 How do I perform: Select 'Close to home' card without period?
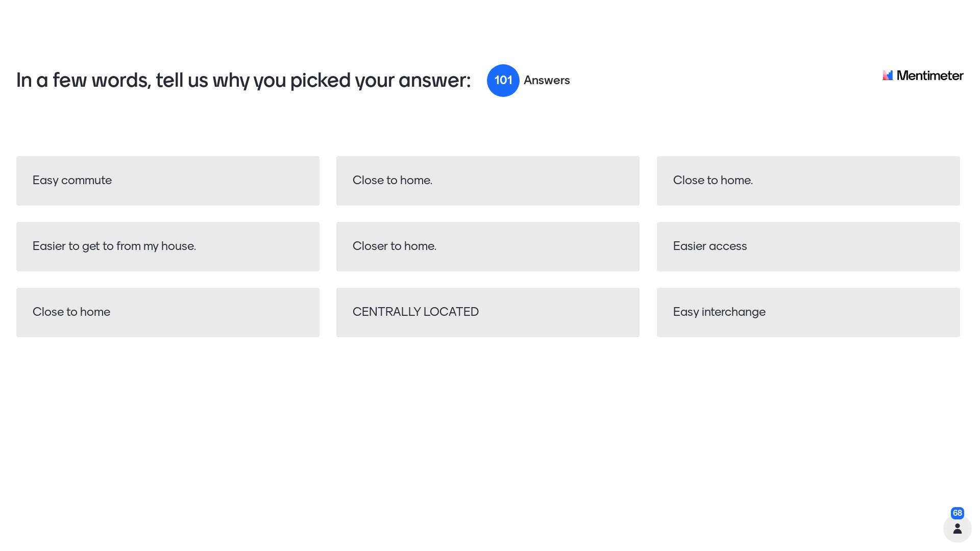(x=168, y=312)
